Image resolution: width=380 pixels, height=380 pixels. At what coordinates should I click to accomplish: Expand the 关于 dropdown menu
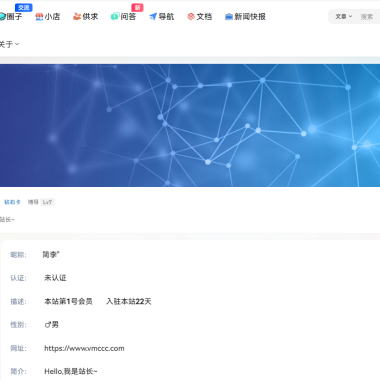(9, 44)
